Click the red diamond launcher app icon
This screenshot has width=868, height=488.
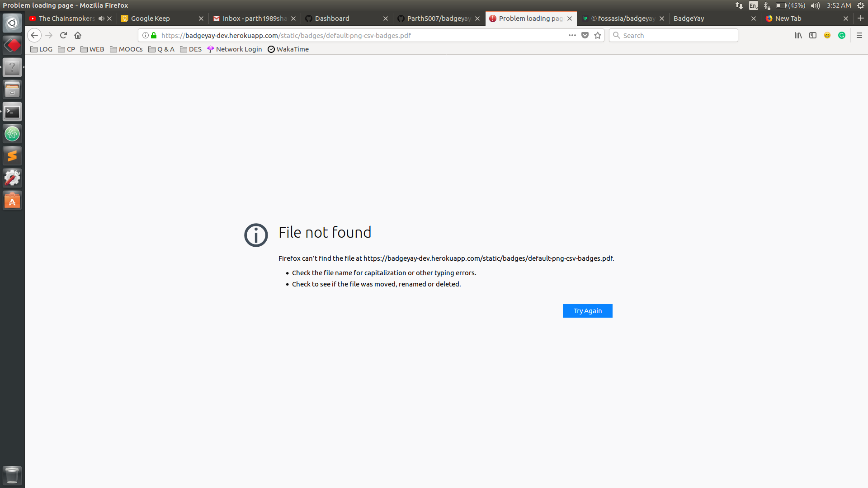12,45
